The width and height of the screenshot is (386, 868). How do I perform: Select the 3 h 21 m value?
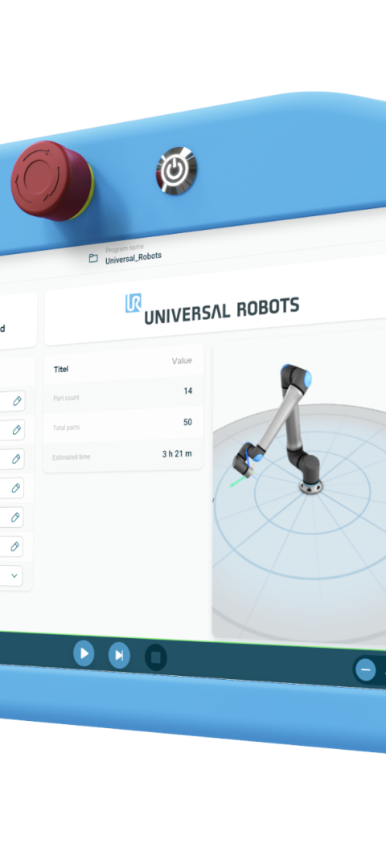tap(177, 454)
